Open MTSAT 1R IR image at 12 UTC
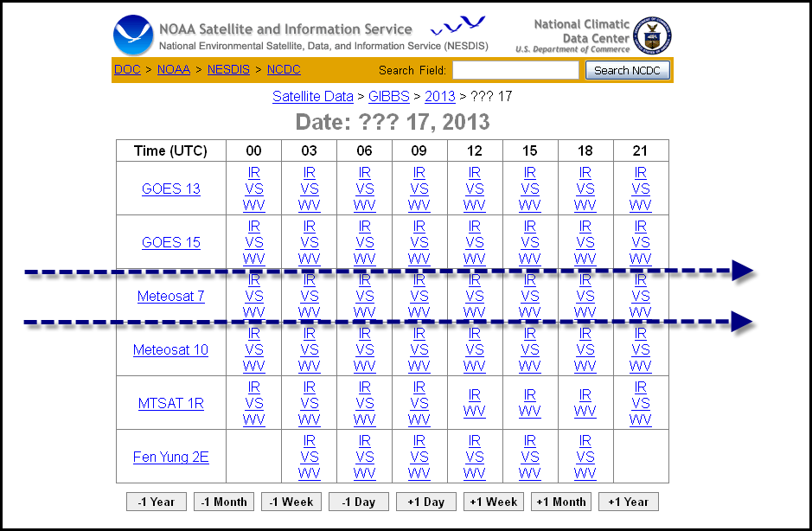This screenshot has width=812, height=531. coord(475,394)
